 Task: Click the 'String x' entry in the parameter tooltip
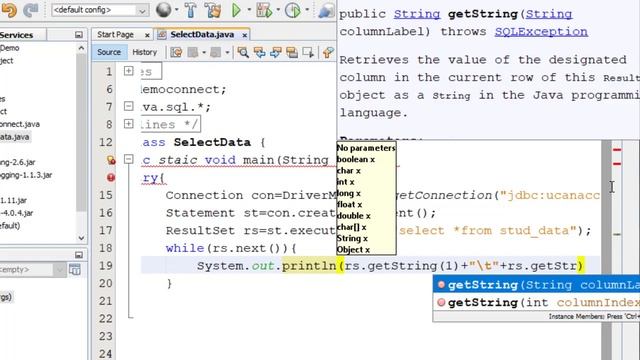click(352, 238)
